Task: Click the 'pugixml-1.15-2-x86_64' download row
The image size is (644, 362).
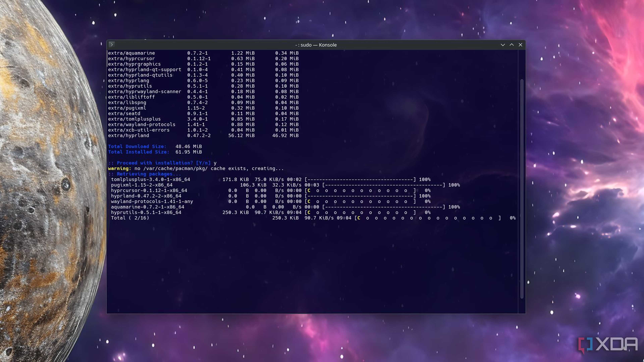Action: 285,185
